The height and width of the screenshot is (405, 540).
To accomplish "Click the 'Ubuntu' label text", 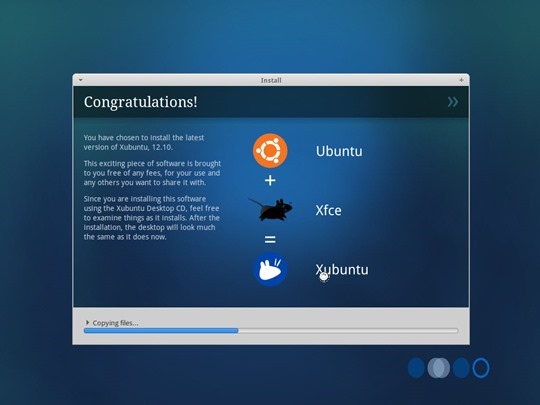I will point(339,151).
